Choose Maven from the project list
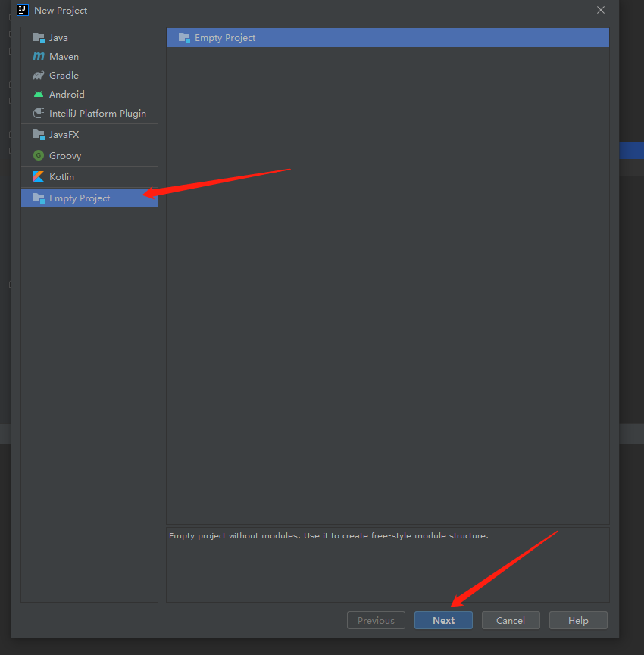 89,56
